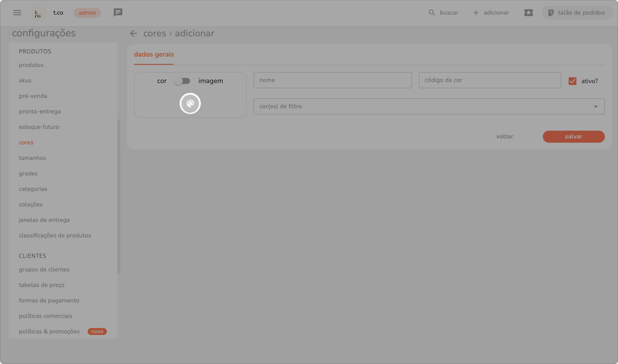618x364 pixels.
Task: Open the star ticket icon
Action: [x=528, y=13]
